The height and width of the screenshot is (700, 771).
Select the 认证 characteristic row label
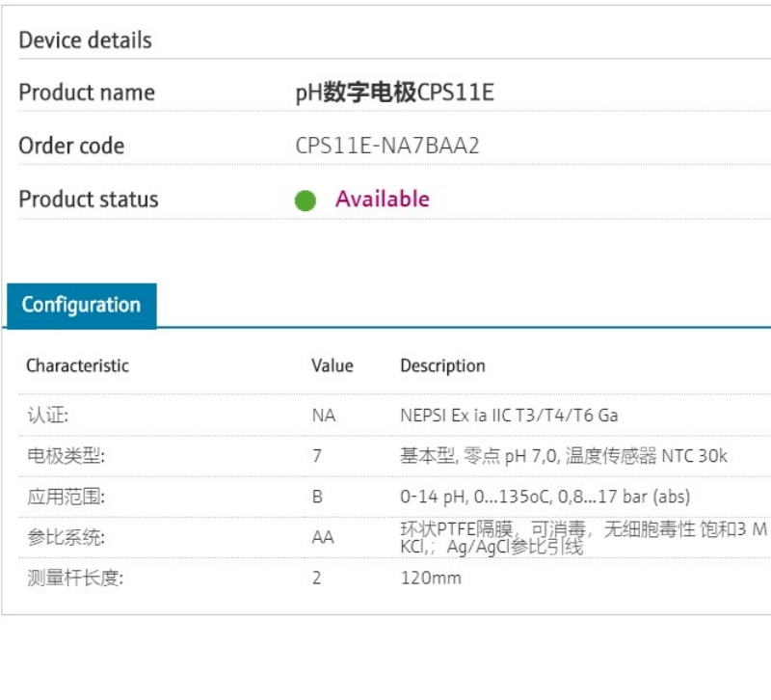(x=48, y=417)
